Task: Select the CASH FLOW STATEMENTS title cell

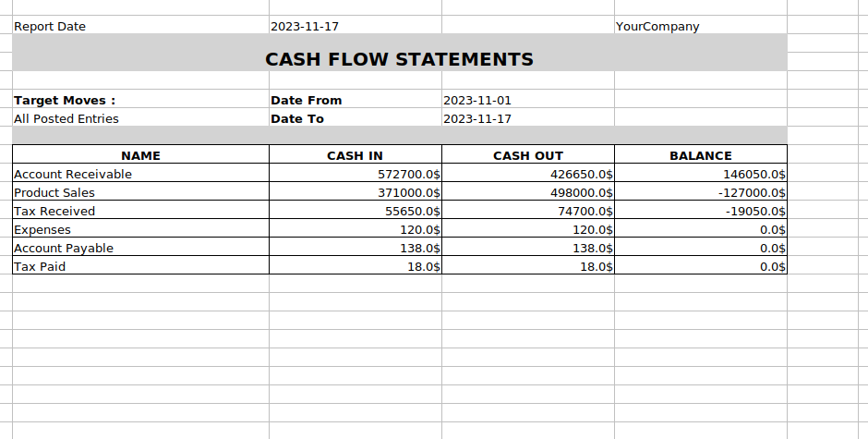Action: coord(399,59)
